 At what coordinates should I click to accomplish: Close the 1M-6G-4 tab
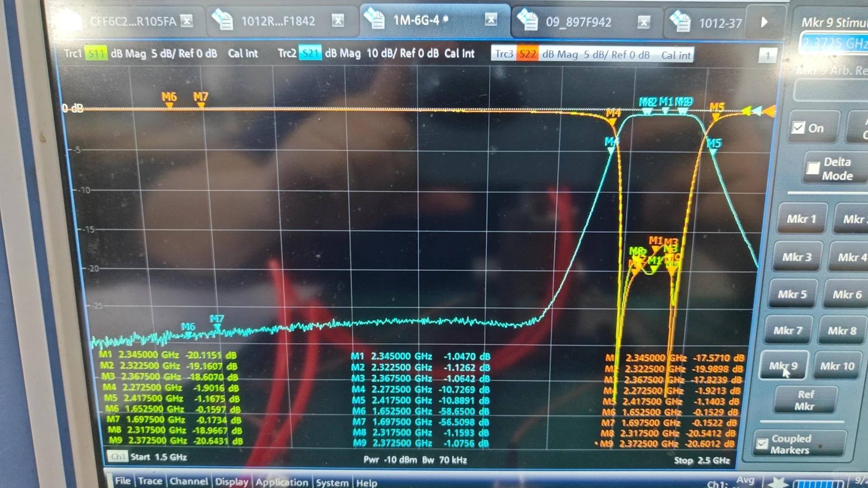pyautogui.click(x=491, y=19)
